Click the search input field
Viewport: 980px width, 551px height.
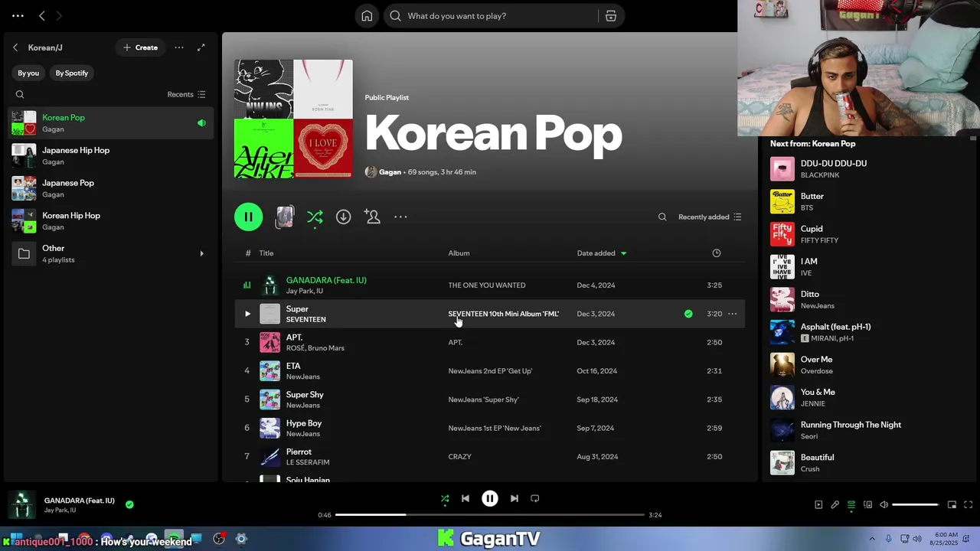498,16
